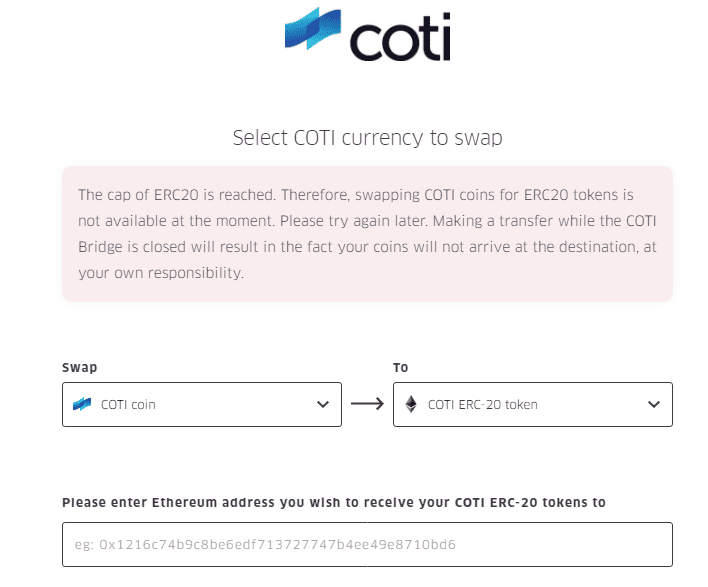The image size is (708, 587).
Task: Expand the Swap dropdown chevron
Action: click(x=323, y=404)
